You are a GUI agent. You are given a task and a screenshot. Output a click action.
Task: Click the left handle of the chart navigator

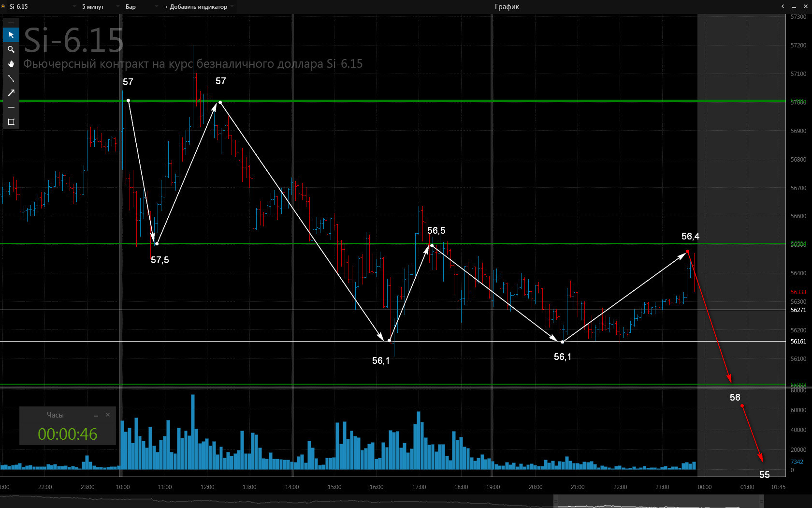tap(556, 501)
